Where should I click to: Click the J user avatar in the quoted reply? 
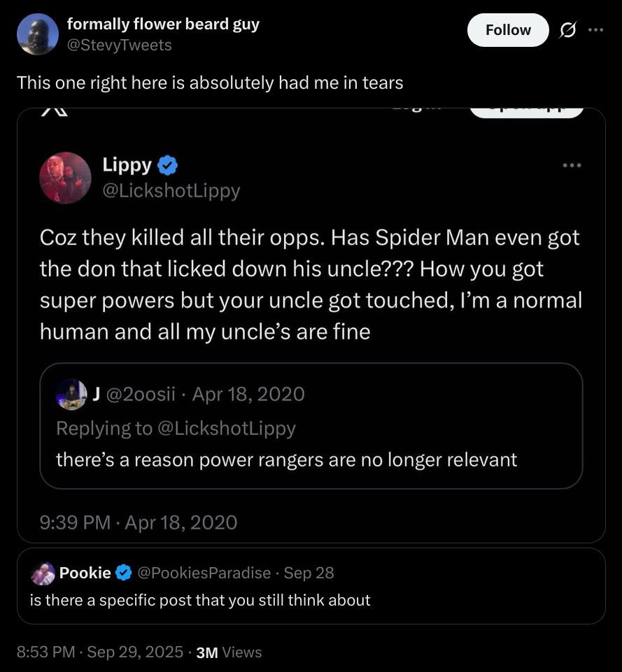[71, 394]
